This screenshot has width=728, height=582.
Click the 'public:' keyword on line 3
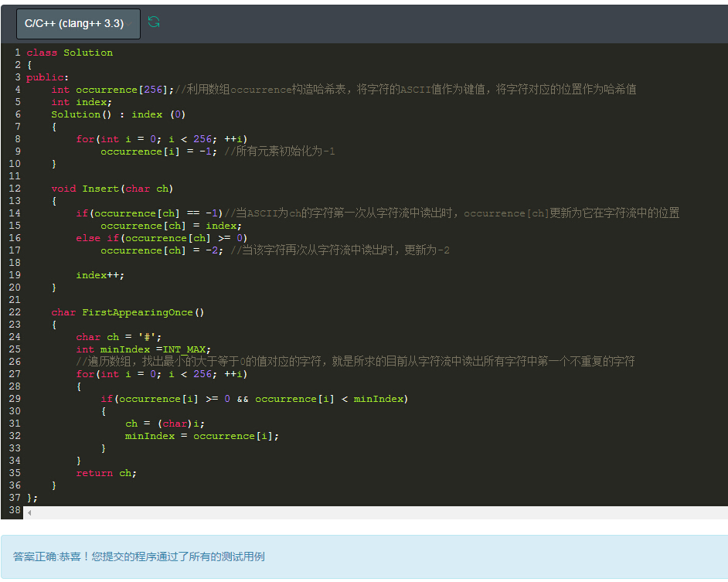click(x=47, y=77)
